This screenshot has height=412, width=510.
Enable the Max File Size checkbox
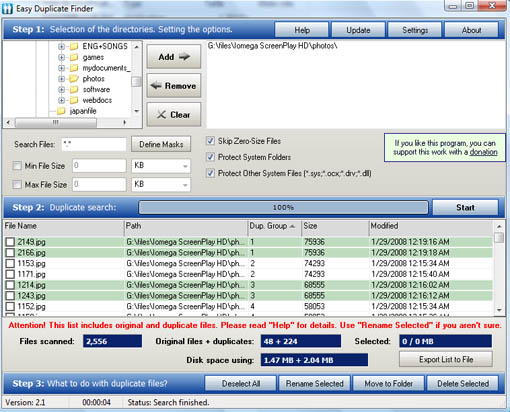17,184
